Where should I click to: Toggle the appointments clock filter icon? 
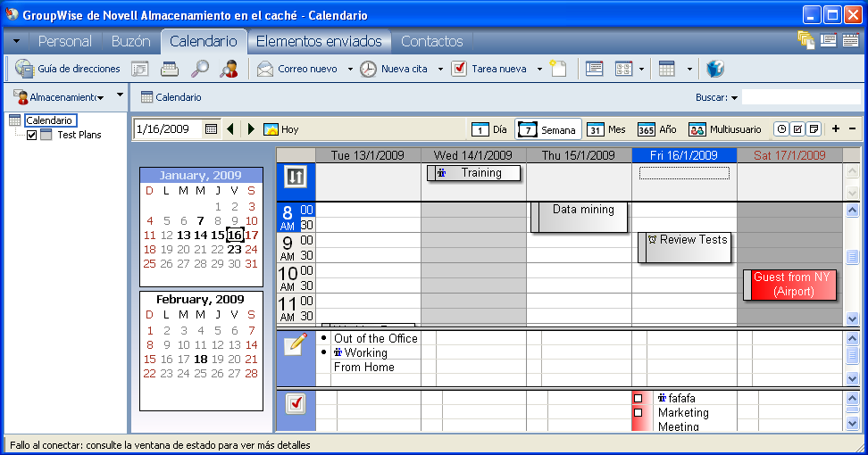tap(781, 128)
